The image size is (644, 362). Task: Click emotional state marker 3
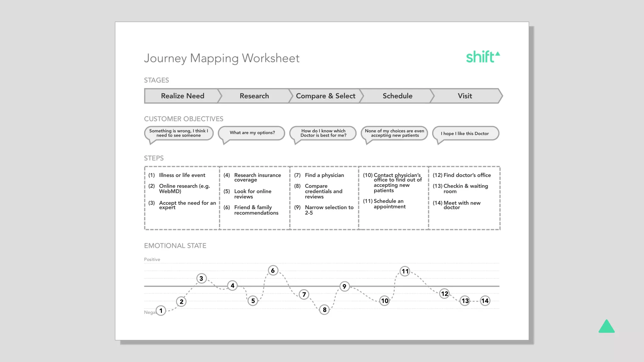[x=202, y=278]
